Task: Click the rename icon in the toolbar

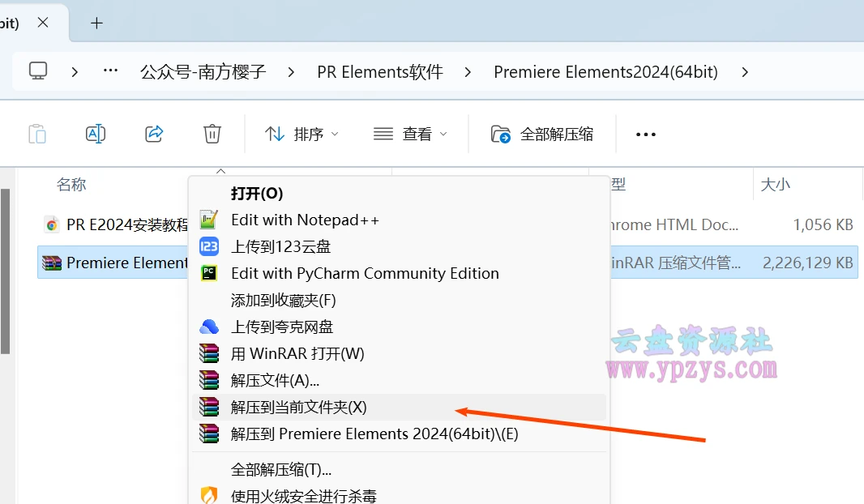Action: coord(96,134)
